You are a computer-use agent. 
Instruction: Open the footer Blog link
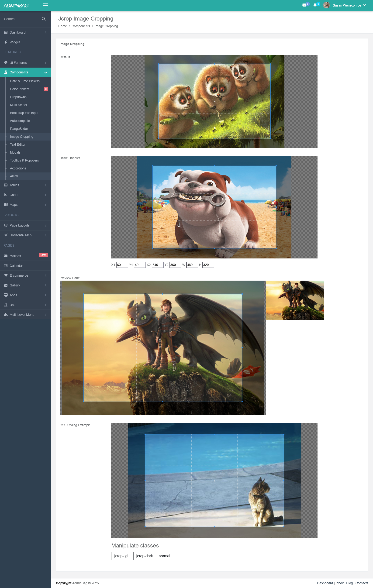click(x=349, y=583)
